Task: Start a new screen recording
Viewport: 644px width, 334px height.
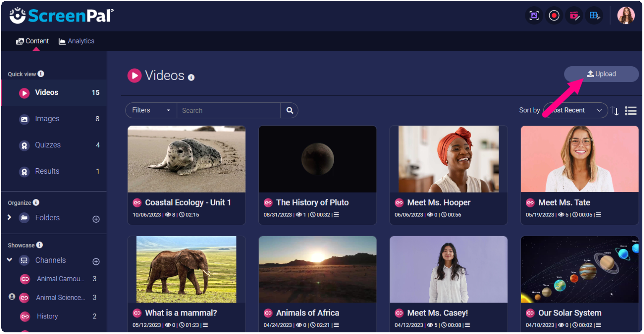Action: pyautogui.click(x=554, y=15)
